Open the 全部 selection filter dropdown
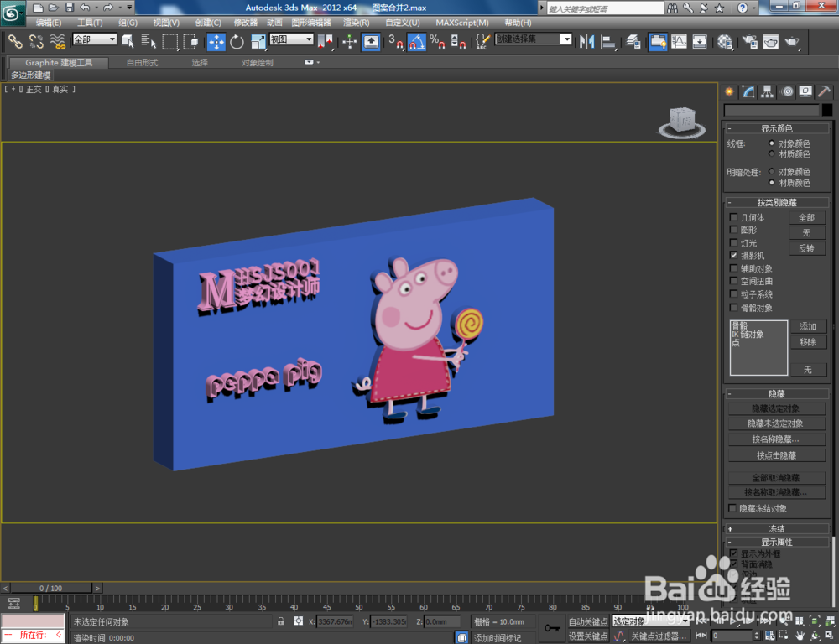The image size is (839, 644). (95, 39)
